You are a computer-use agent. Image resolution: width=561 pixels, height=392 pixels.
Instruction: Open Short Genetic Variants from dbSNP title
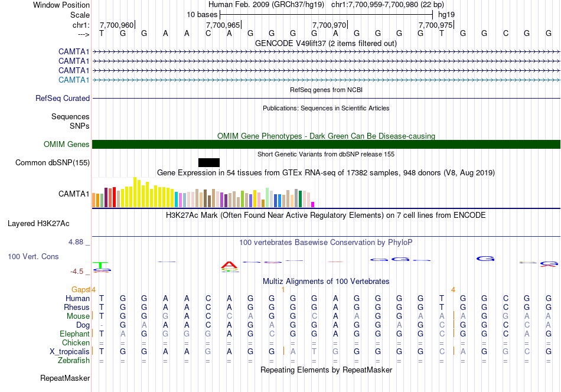pos(326,154)
